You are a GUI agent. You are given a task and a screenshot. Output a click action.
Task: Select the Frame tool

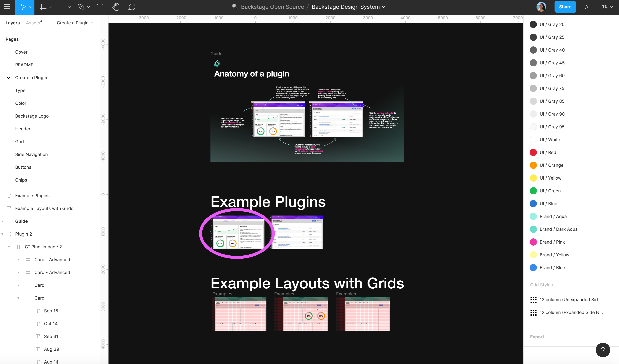coord(43,7)
